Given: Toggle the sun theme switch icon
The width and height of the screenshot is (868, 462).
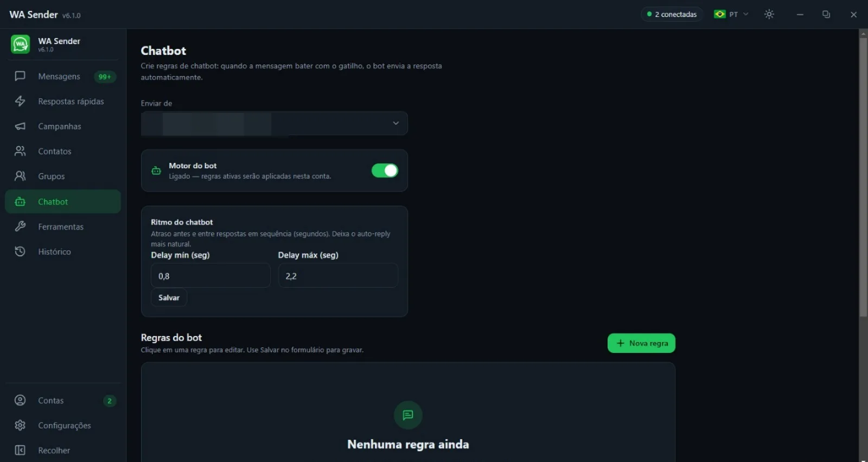Looking at the screenshot, I should point(769,14).
